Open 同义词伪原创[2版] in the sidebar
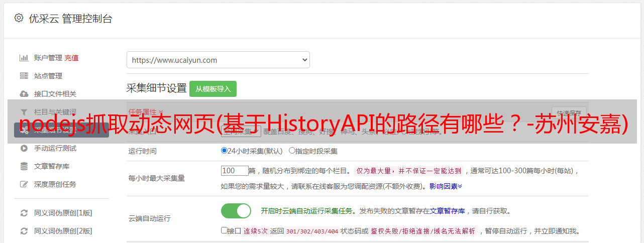The height and width of the screenshot is (243, 644). pyautogui.click(x=63, y=231)
